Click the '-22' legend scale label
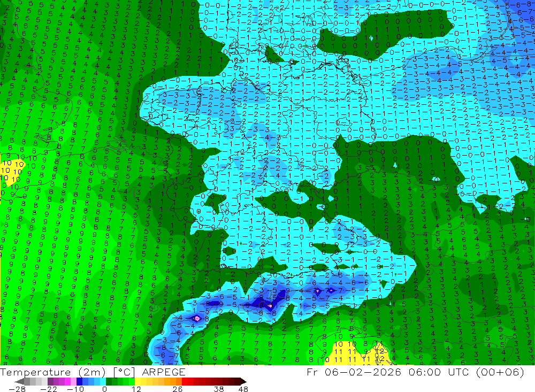 click(x=49, y=389)
